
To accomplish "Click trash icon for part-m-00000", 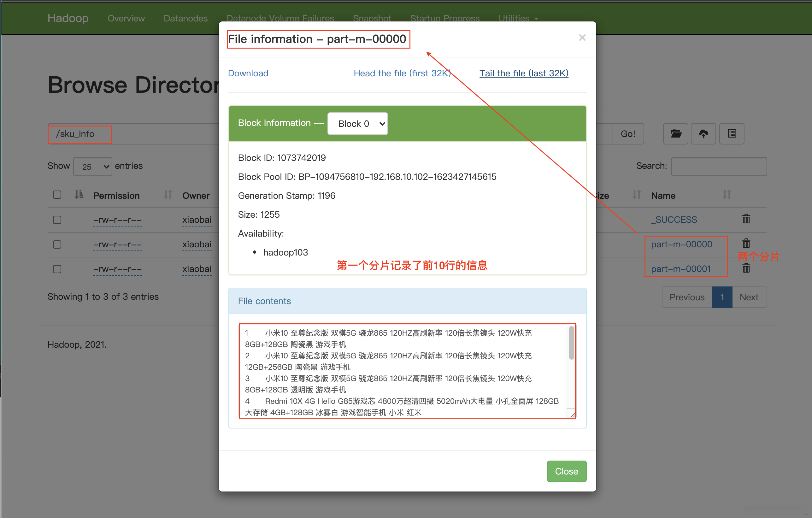I will (x=746, y=243).
